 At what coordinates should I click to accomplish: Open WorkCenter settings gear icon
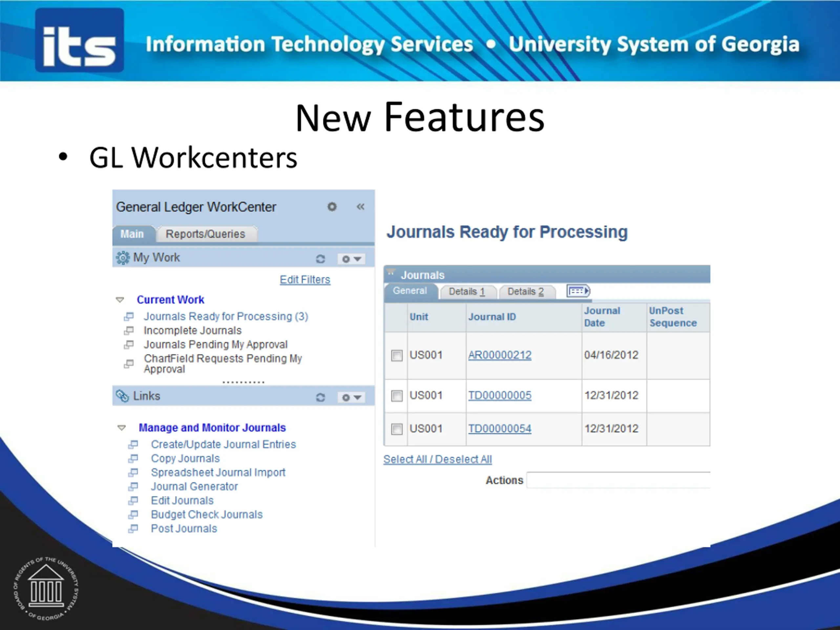(332, 207)
